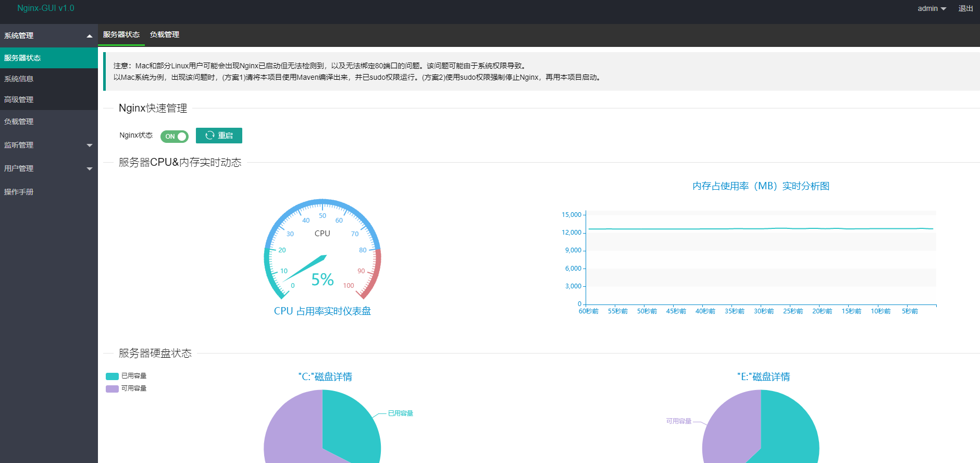The image size is (980, 463).
Task: Toggle 可用容量 legend color swatch
Action: click(x=112, y=388)
